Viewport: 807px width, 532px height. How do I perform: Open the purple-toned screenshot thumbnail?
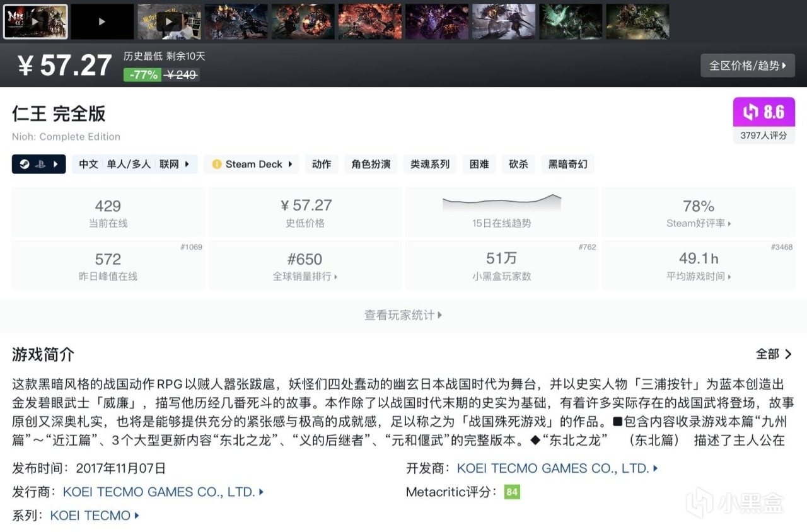pyautogui.click(x=437, y=21)
